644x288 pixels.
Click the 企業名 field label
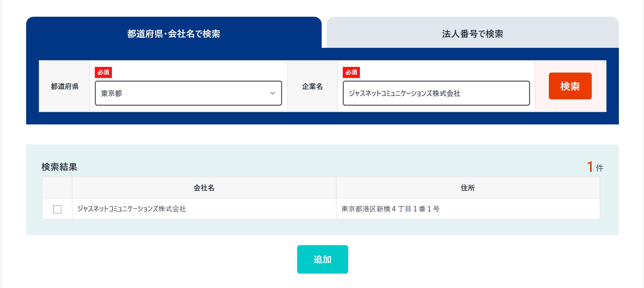312,86
